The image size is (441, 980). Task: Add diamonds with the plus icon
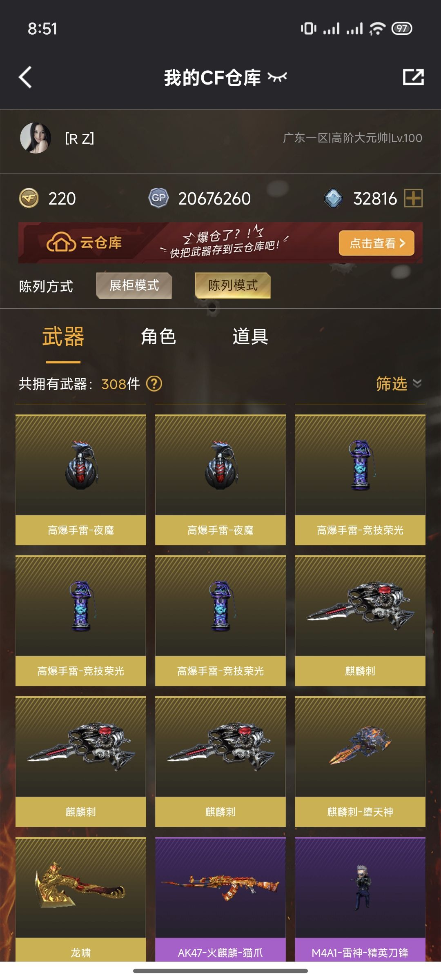tap(413, 198)
